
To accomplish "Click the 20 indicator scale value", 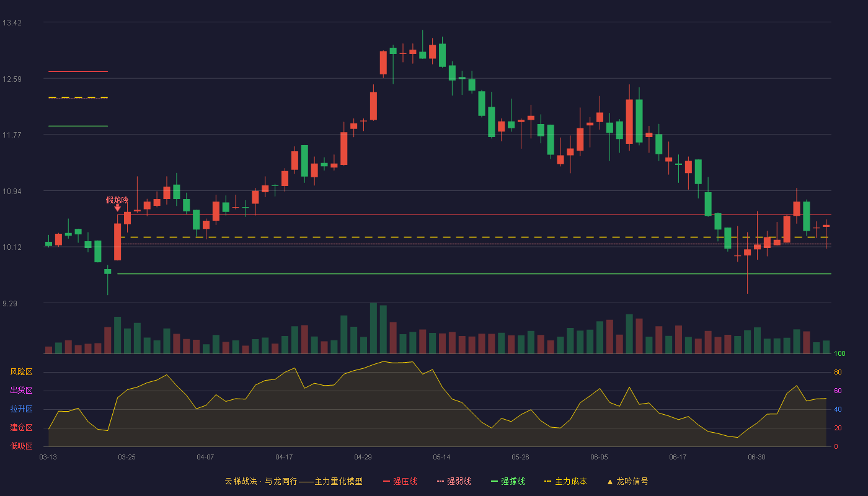I will tap(838, 428).
